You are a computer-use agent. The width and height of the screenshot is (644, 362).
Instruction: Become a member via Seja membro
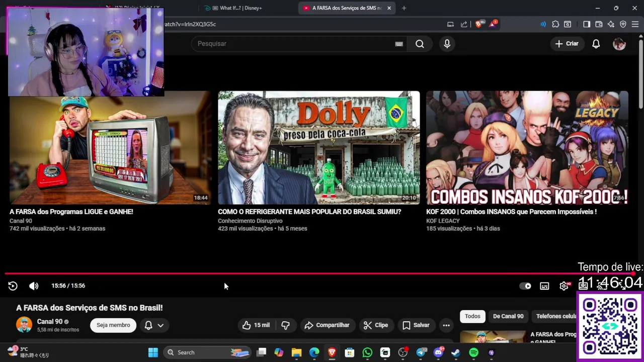(x=113, y=325)
